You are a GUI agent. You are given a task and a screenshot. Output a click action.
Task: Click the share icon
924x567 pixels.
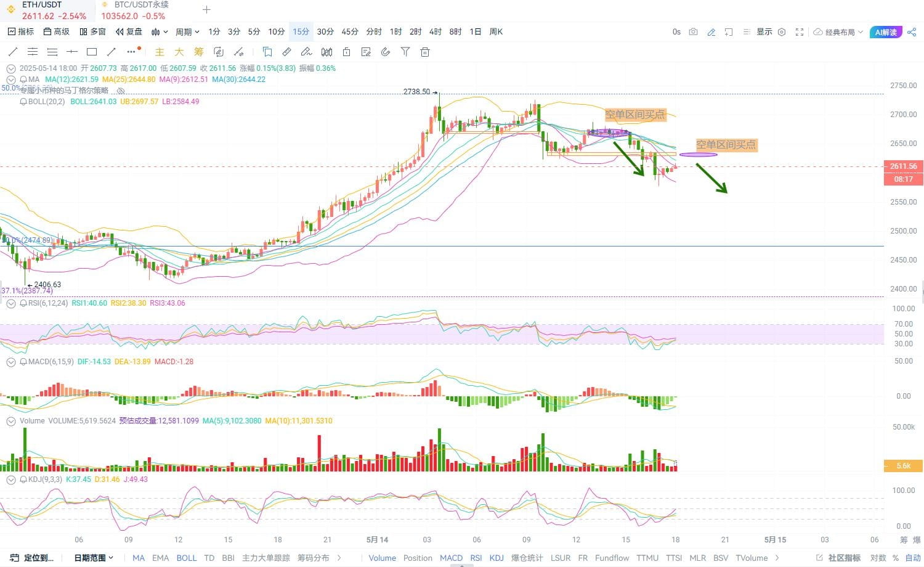912,32
